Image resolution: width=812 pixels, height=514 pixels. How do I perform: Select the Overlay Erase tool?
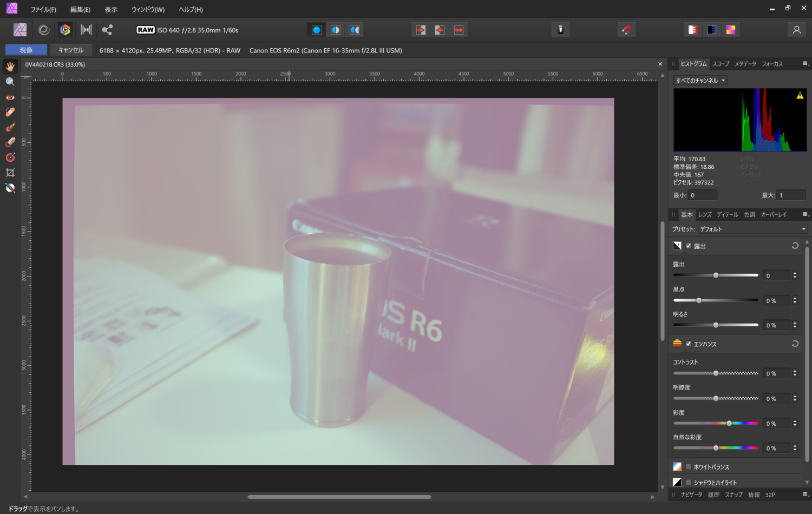[10, 142]
